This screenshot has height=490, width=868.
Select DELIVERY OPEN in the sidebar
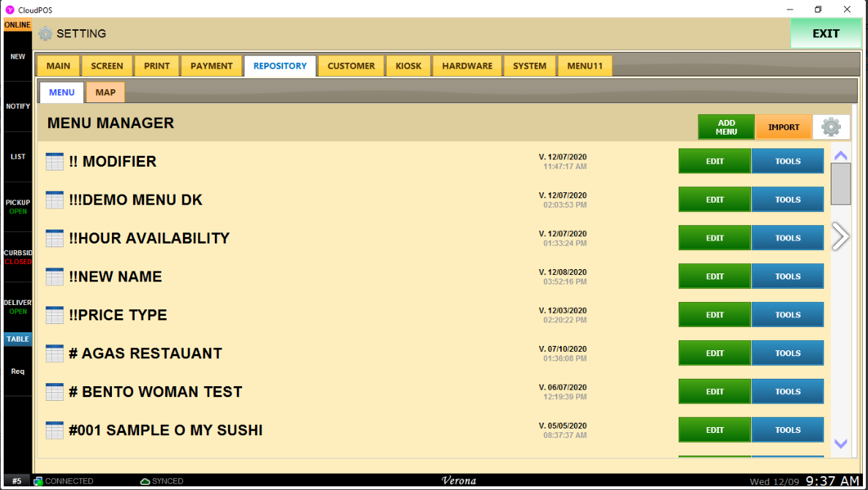(18, 306)
